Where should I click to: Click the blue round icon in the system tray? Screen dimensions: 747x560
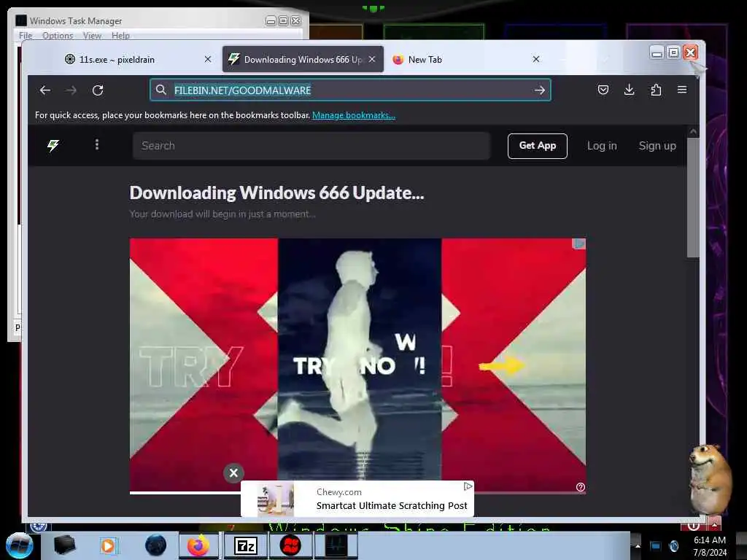pos(673,545)
